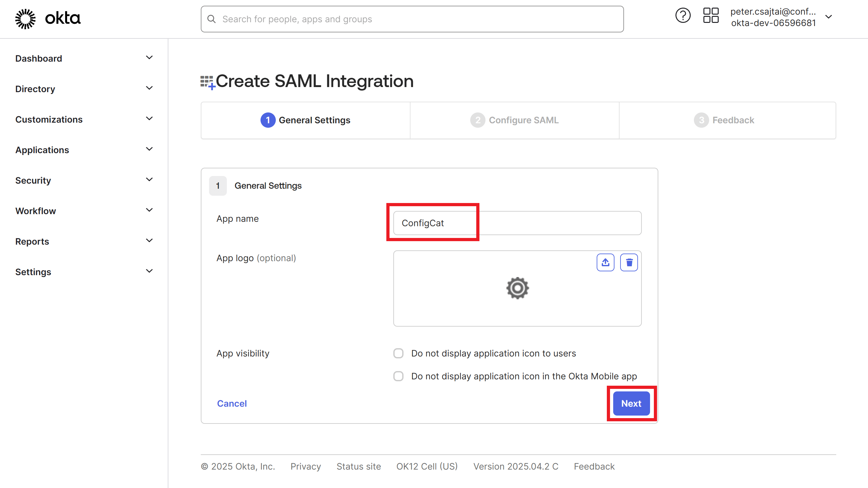Viewport: 868px width, 488px height.
Task: Click the App name input field
Action: tap(517, 223)
